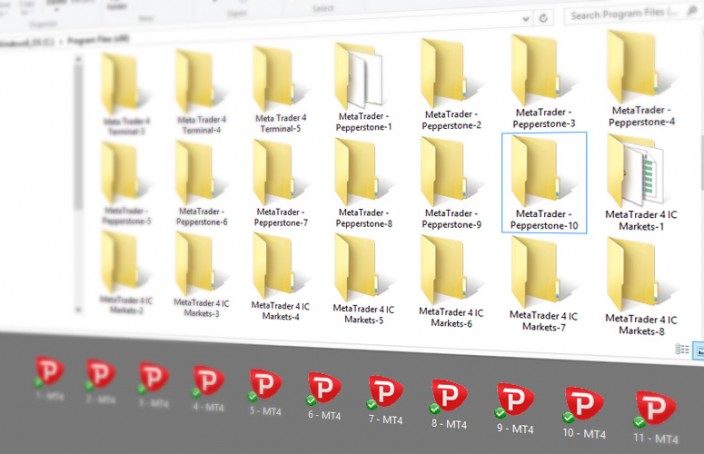Open the Meta Trader 4 Terminal-5 folder

point(280,90)
